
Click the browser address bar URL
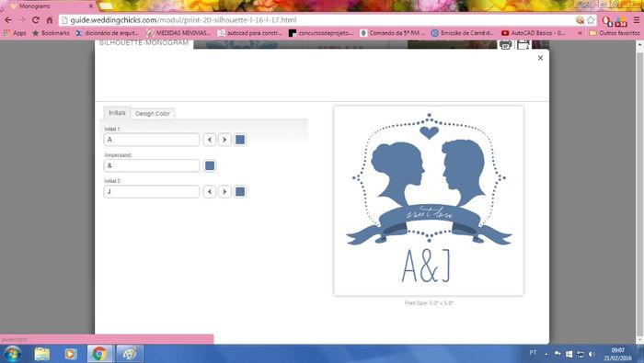pos(183,20)
